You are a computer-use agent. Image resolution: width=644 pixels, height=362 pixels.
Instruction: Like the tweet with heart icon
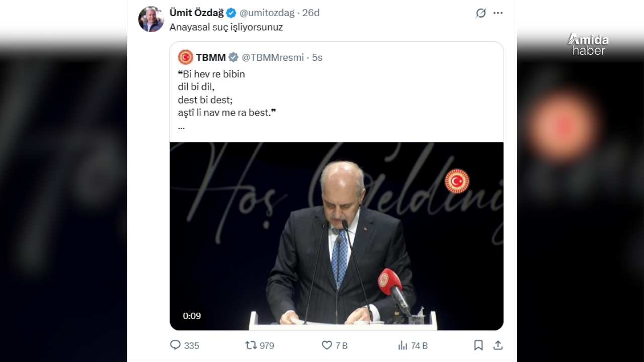(x=327, y=345)
